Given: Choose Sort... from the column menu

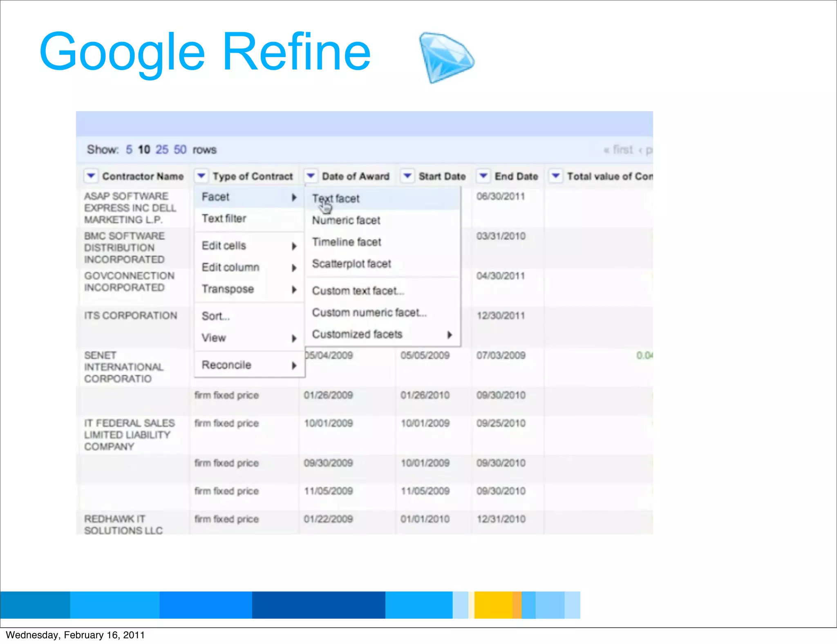Looking at the screenshot, I should click(x=249, y=316).
